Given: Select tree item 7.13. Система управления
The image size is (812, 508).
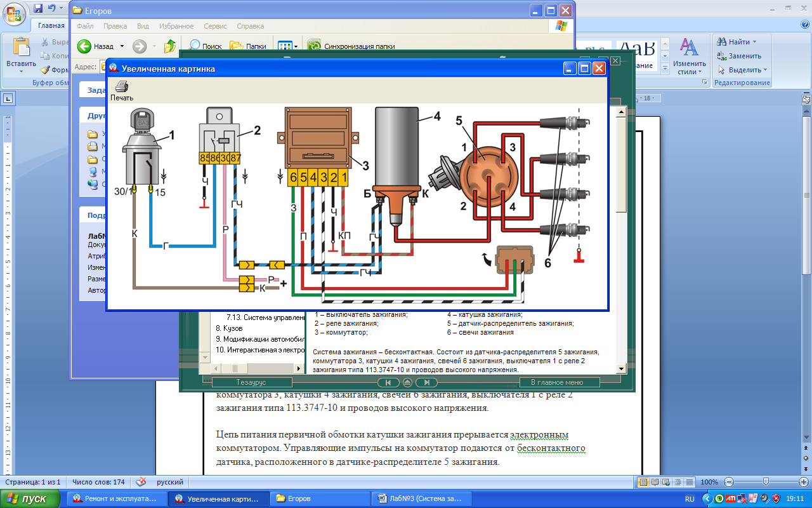Looking at the screenshot, I should [265, 317].
